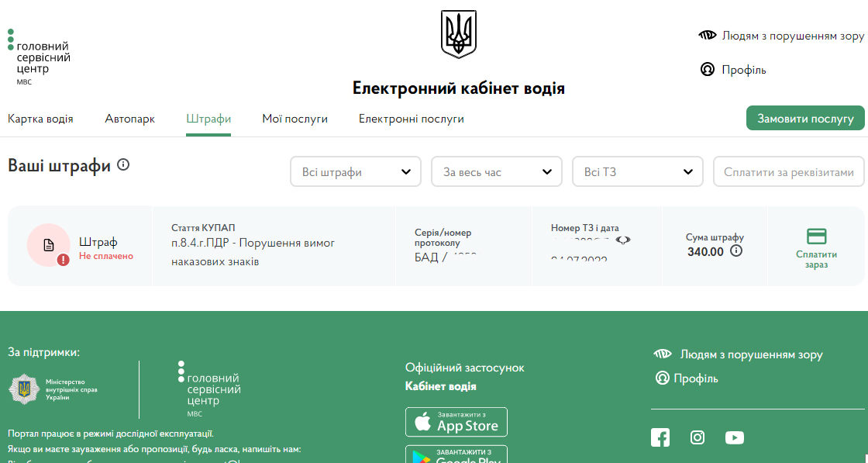Open Instagram page from footer
Viewport: 868px width, 463px height.
point(697,437)
